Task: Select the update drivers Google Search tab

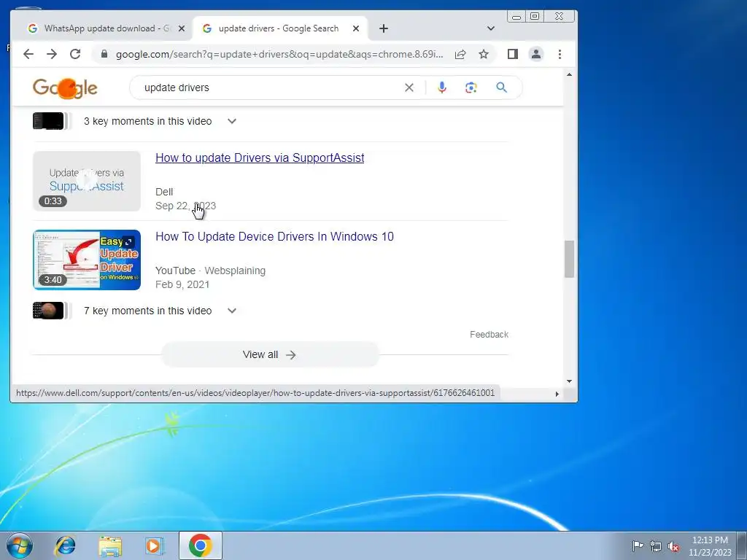Action: [x=279, y=28]
